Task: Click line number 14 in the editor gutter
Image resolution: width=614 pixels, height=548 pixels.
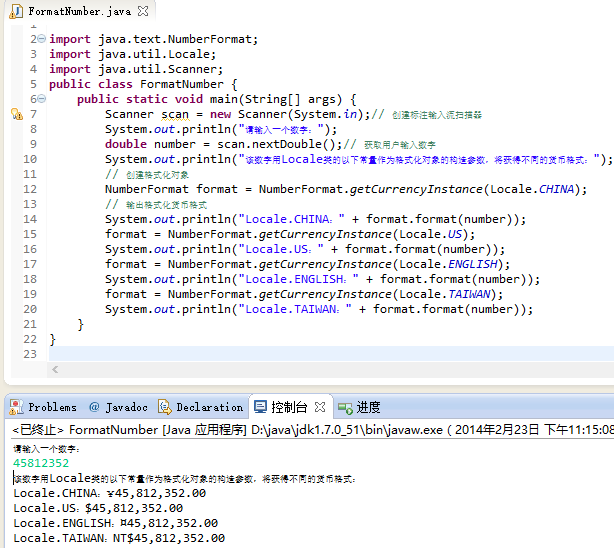Action: [30, 219]
